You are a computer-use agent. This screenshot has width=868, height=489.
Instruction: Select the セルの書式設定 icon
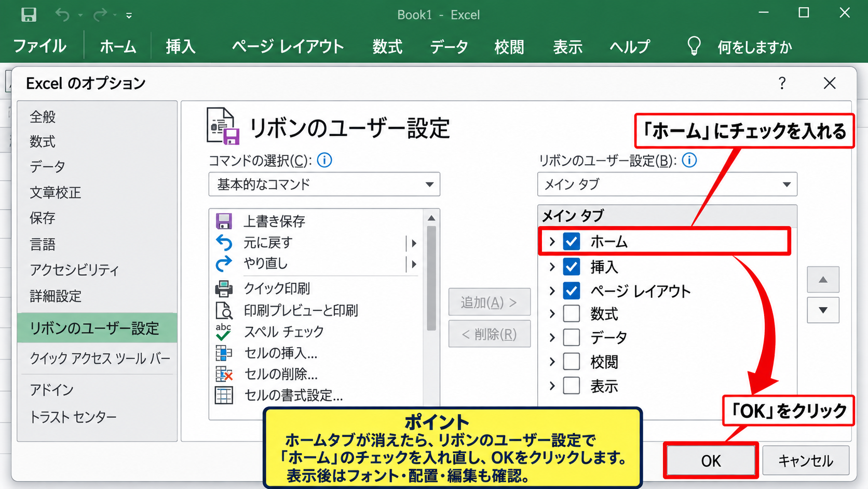(224, 395)
